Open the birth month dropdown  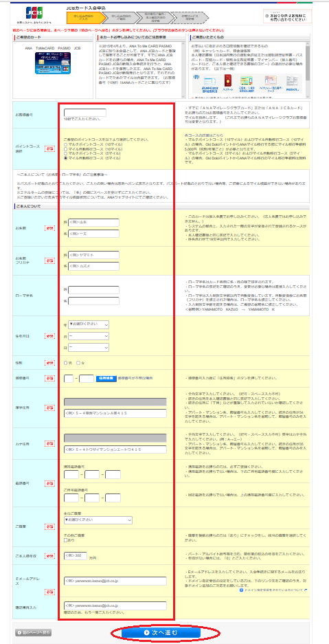coord(89,336)
